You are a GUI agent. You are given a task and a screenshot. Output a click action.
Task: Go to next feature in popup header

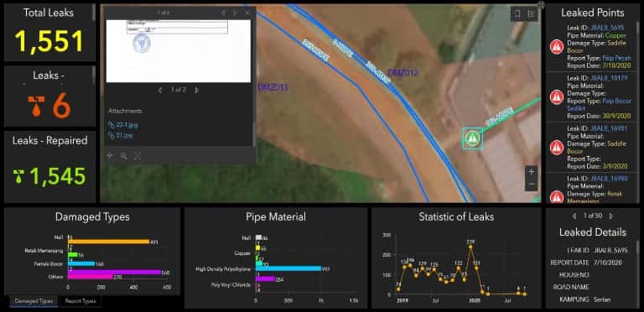click(235, 13)
